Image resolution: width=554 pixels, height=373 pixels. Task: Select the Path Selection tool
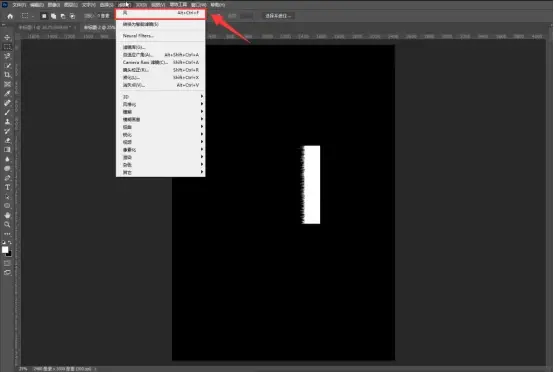point(7,196)
